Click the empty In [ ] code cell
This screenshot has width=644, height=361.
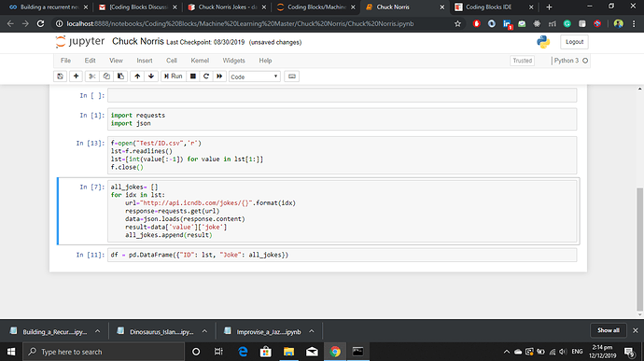[x=343, y=95]
